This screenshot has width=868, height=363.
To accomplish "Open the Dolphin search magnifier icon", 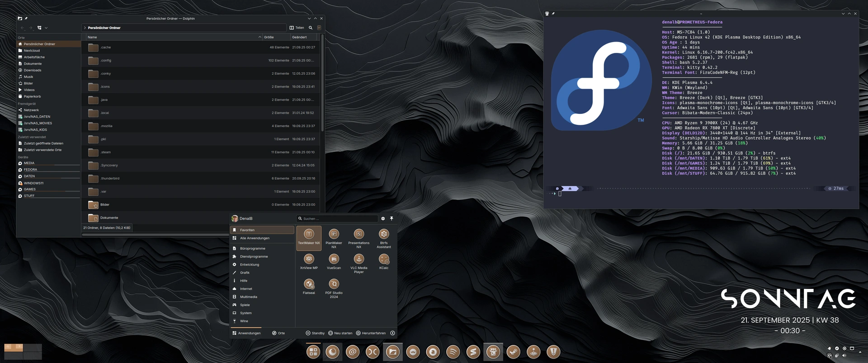I will [311, 28].
